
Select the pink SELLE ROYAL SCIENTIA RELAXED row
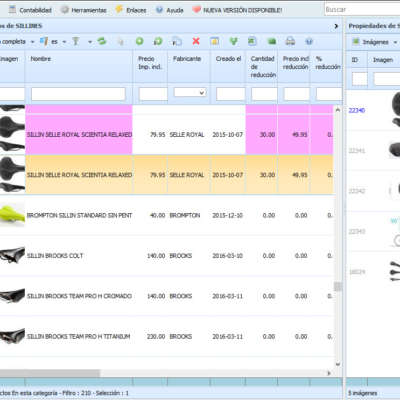(167, 135)
